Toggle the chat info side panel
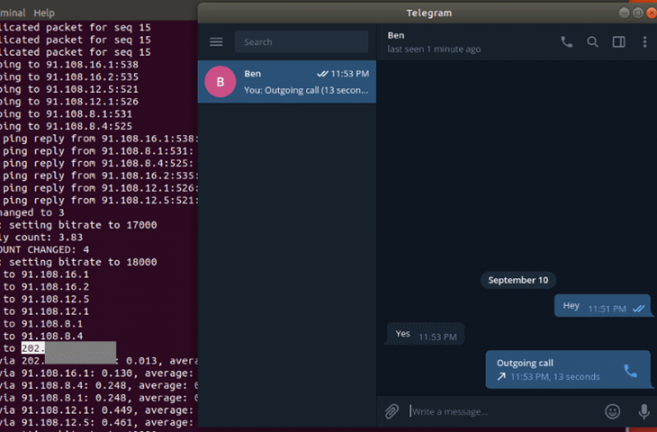Screen dimensions: 657x432 click(x=619, y=41)
